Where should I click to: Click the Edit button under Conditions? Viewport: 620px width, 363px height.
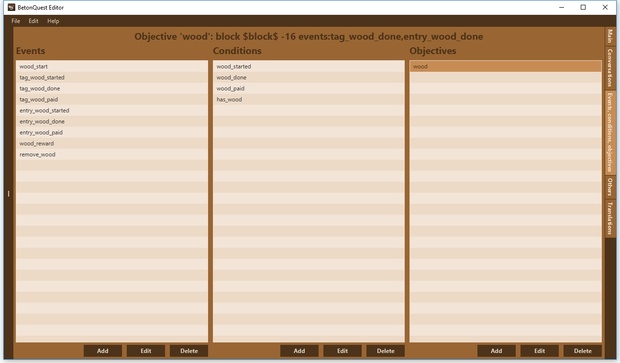pos(342,351)
